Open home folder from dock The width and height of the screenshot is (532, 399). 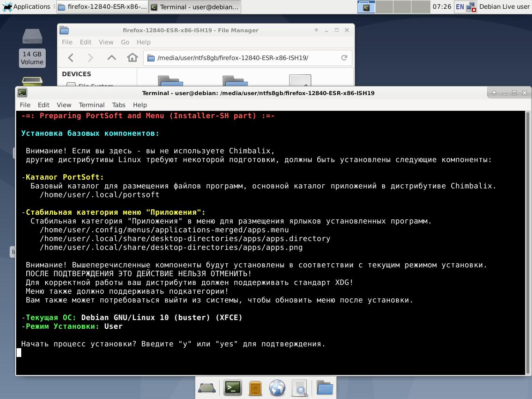(325, 388)
